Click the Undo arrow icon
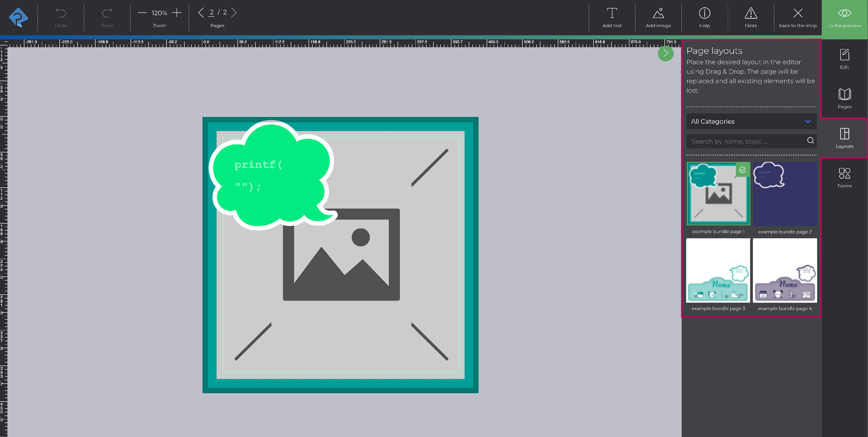This screenshot has width=868, height=437. tap(61, 14)
